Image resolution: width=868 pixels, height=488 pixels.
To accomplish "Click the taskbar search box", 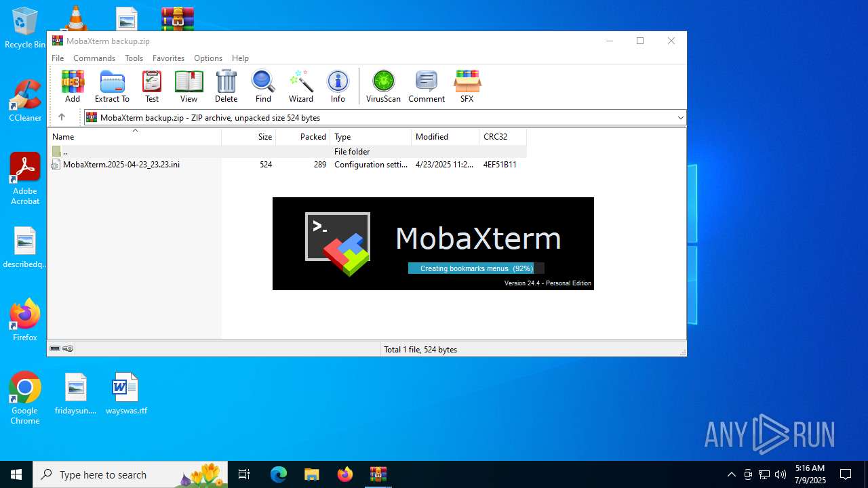I will coord(132,474).
